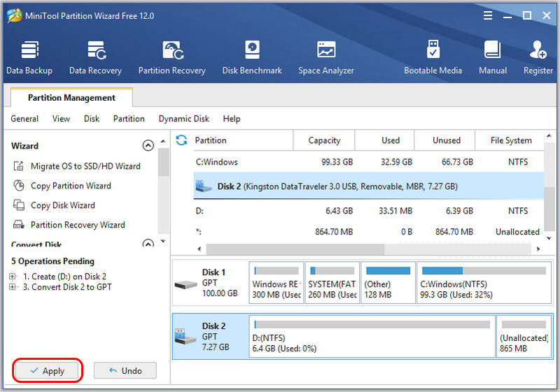Viewport: 560px width, 392px height.
Task: Open the Partition Recovery tool
Action: 171,58
